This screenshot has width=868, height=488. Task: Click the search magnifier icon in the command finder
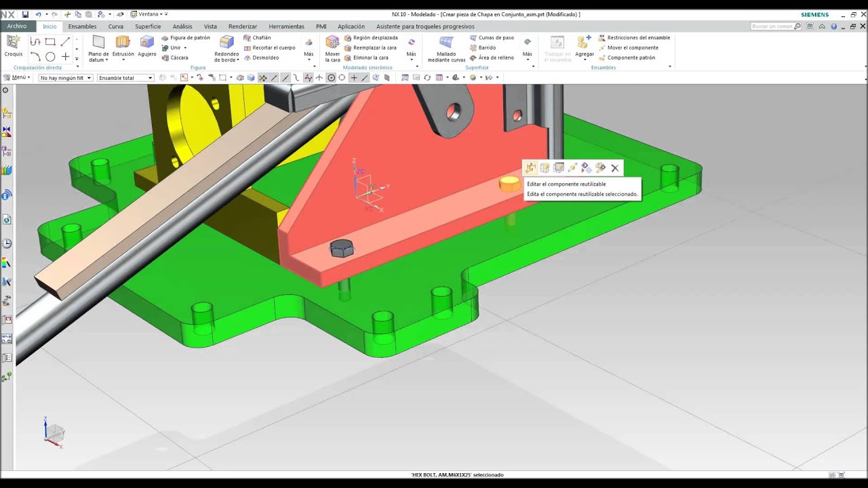pos(797,26)
